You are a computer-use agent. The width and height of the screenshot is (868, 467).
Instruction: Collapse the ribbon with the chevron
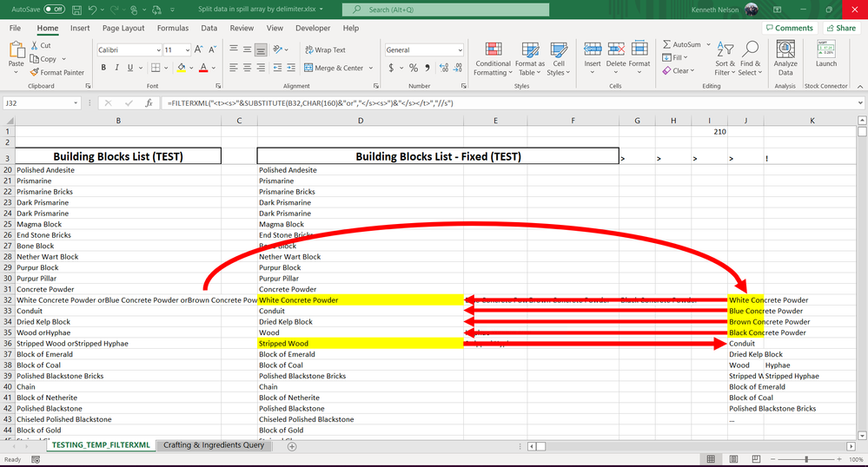[860, 86]
